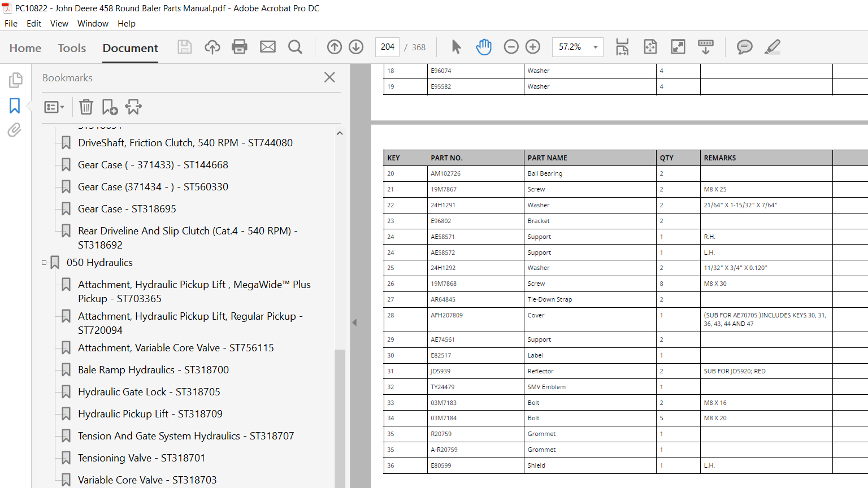
Task: Click the Save file icon
Action: pos(185,47)
